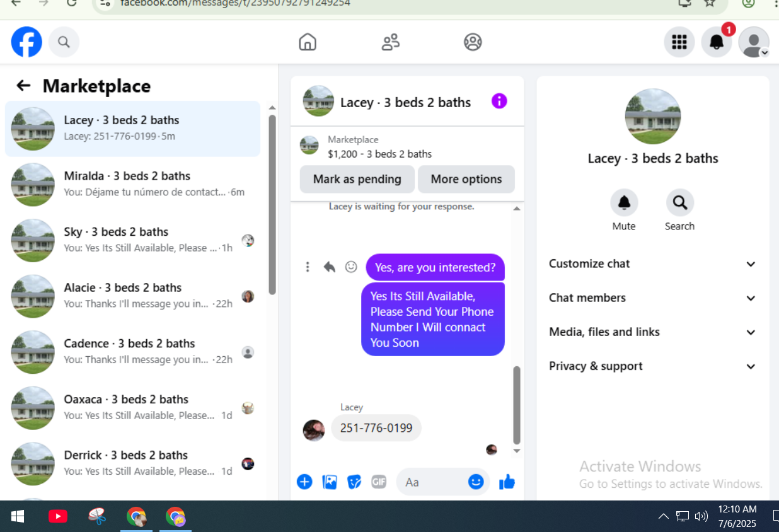The height and width of the screenshot is (532, 779).
Task: Send a thumbs-up like
Action: 507,482
